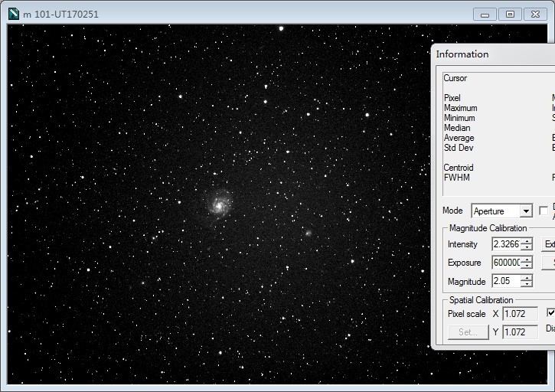Maximize the m 101-UT170251 image window
This screenshot has height=392, width=555.
click(510, 14)
